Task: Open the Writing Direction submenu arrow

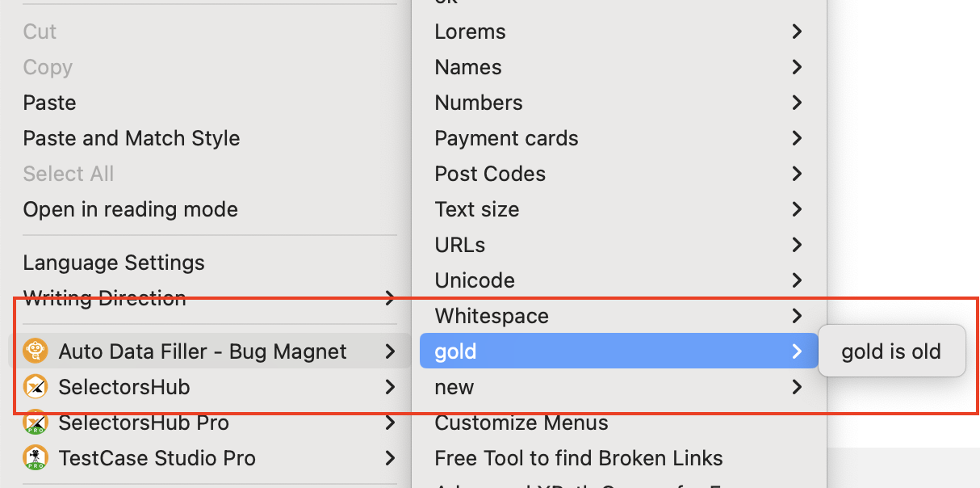Action: click(390, 298)
